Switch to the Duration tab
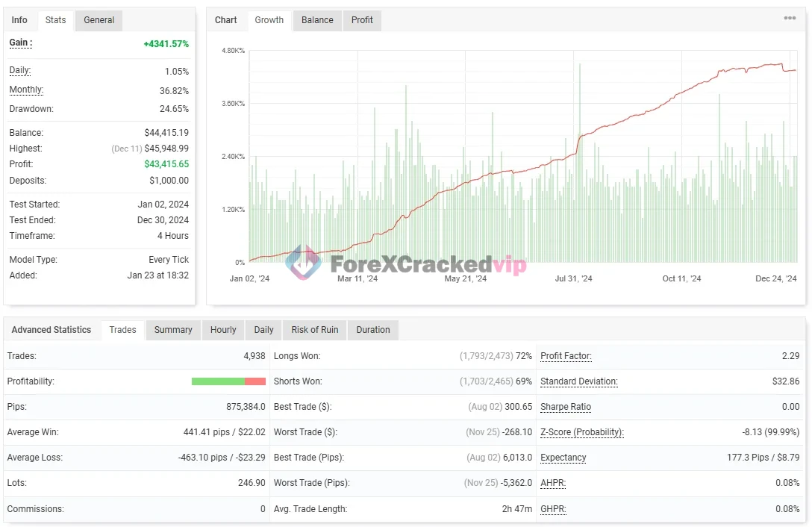 tap(372, 330)
